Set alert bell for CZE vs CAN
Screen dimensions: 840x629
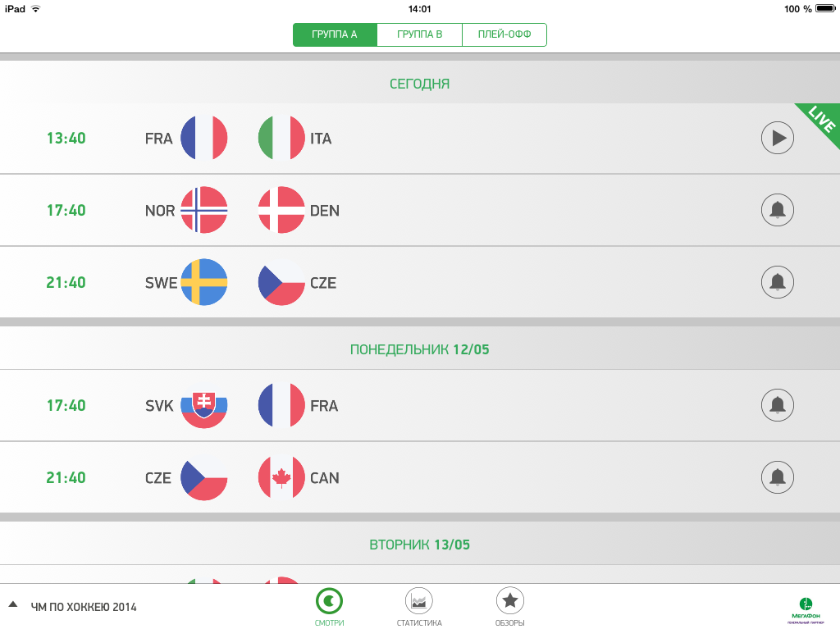click(x=778, y=477)
